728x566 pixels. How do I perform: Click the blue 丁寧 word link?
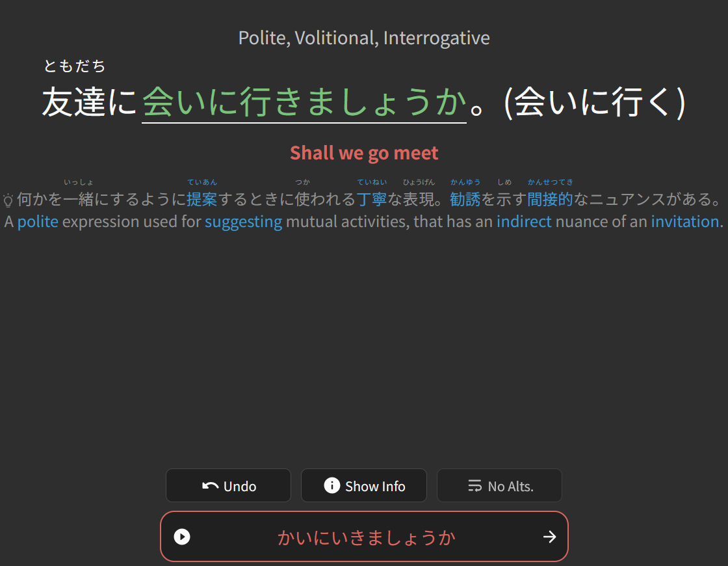[371, 199]
